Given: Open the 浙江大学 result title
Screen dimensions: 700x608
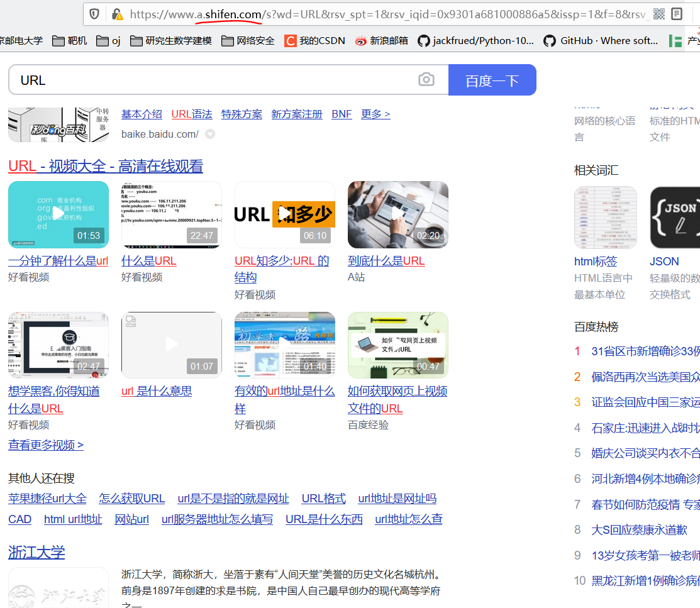Looking at the screenshot, I should tap(36, 553).
